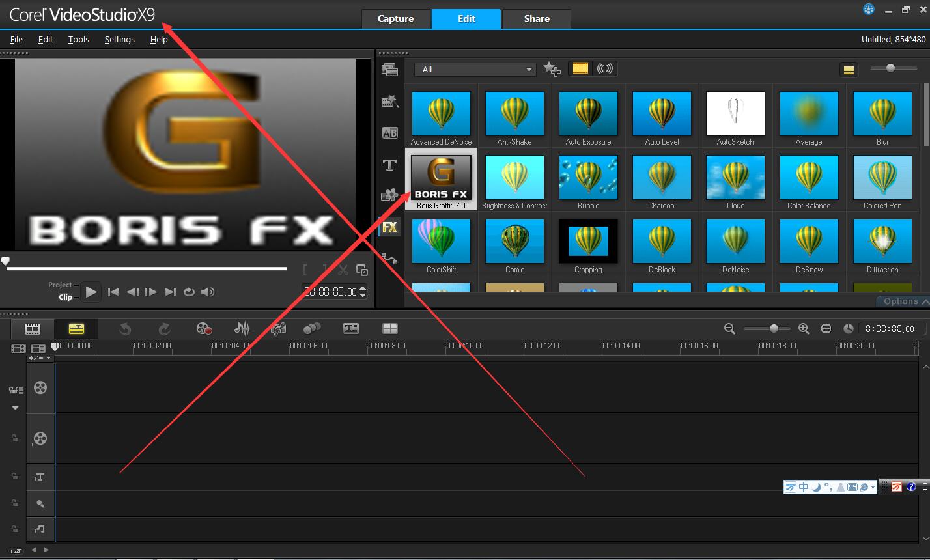Select the Video track header
Image resolution: width=930 pixels, height=560 pixels.
40,388
